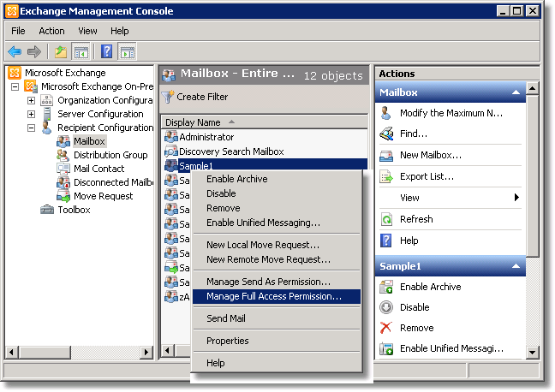Select the Mailbox node in the tree
Screen dimensions: 555x392
(x=89, y=141)
